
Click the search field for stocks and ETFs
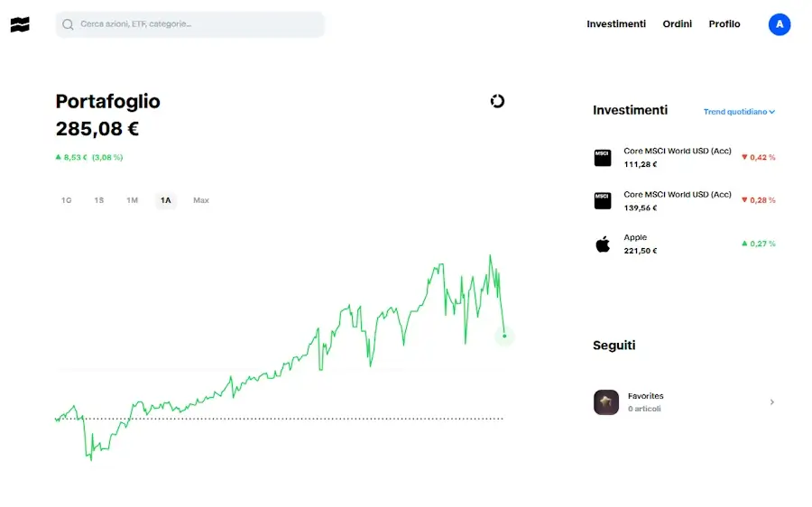[197, 25]
